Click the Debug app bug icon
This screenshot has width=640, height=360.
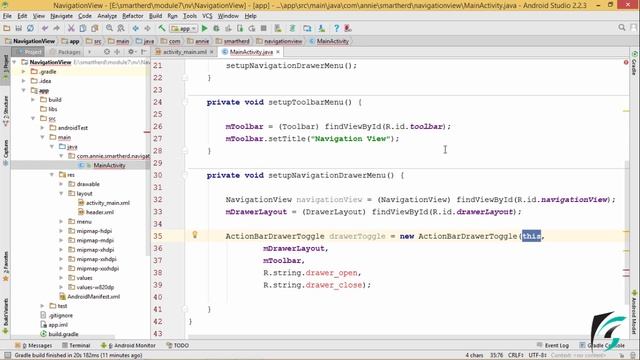coord(216,28)
